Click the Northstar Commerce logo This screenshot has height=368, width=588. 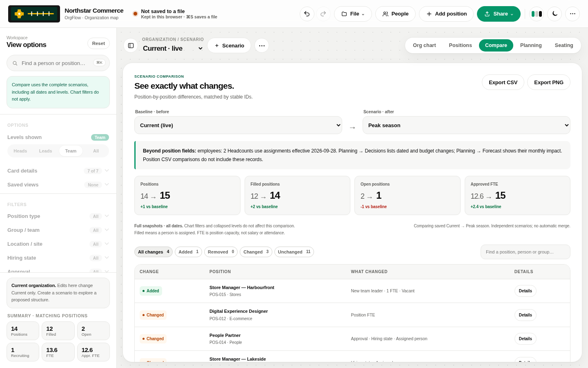pos(34,14)
